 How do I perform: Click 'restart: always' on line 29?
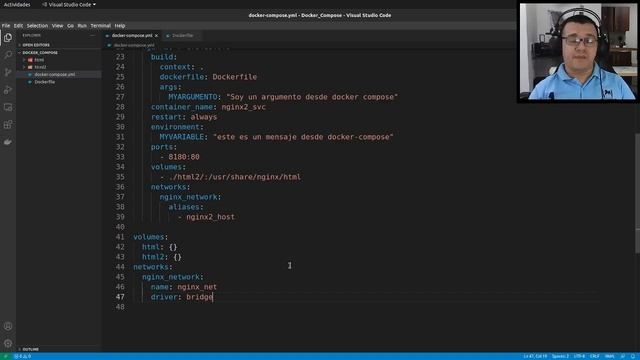(184, 117)
